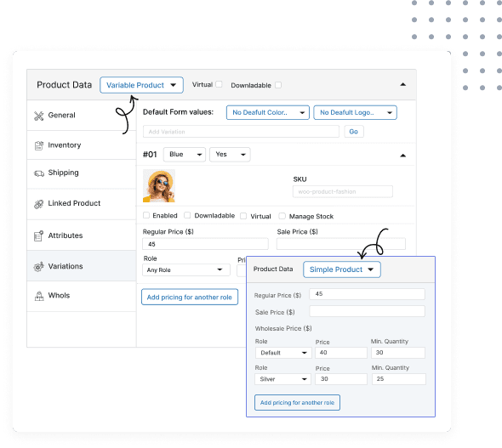502x448 pixels.
Task: Check the variation Downloadable checkbox
Action: click(187, 215)
